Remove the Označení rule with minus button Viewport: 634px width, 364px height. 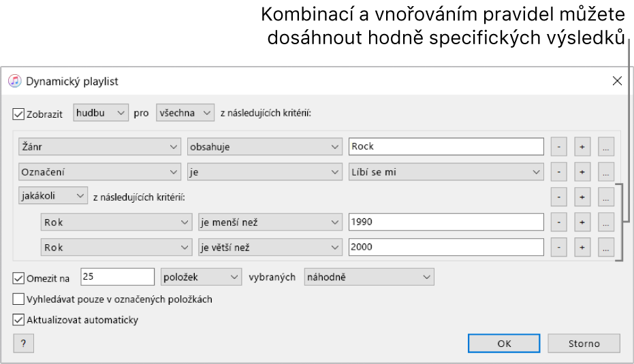click(559, 172)
